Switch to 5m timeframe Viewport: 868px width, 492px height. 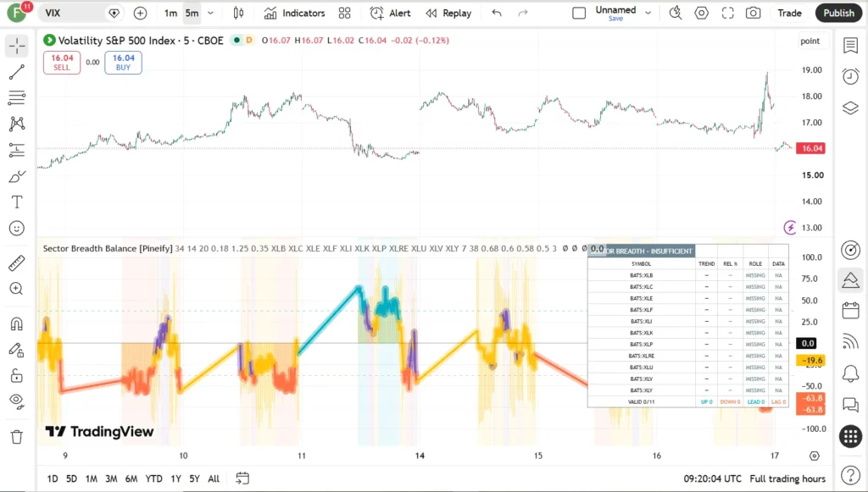tap(192, 14)
